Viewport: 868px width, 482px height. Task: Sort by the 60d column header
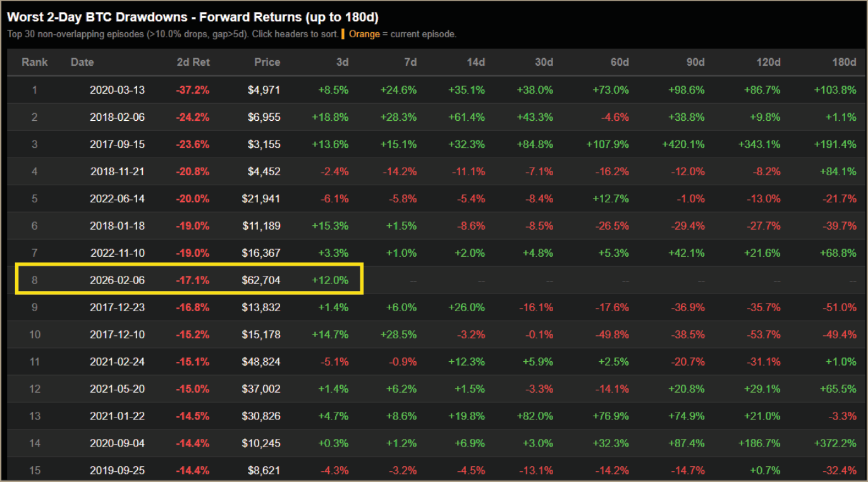click(620, 62)
